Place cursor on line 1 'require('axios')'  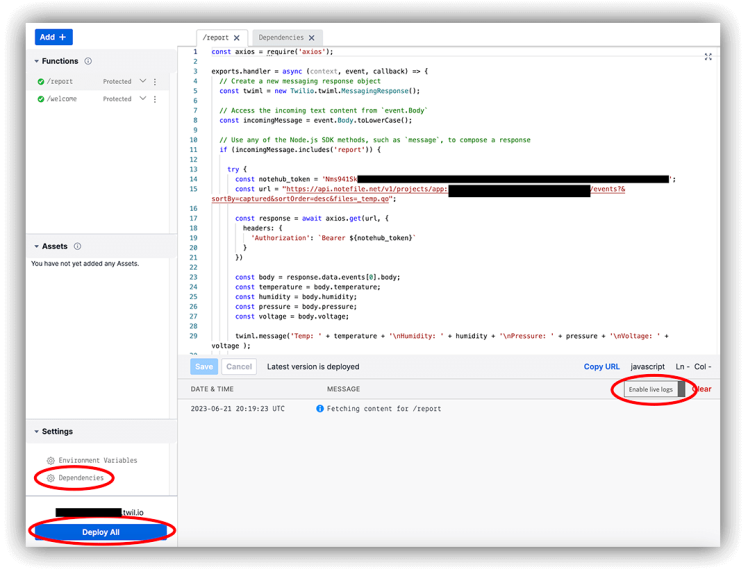(300, 52)
